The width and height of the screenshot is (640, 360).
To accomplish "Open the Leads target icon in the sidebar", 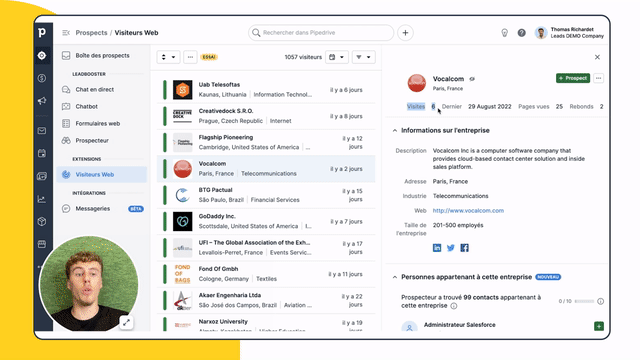I will point(42,56).
